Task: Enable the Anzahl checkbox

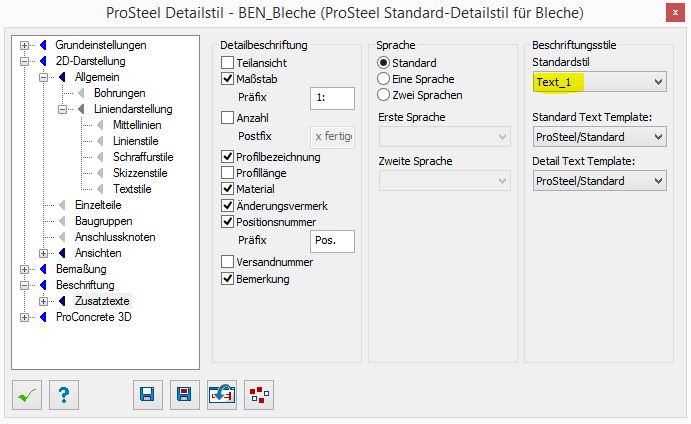Action: click(x=227, y=118)
